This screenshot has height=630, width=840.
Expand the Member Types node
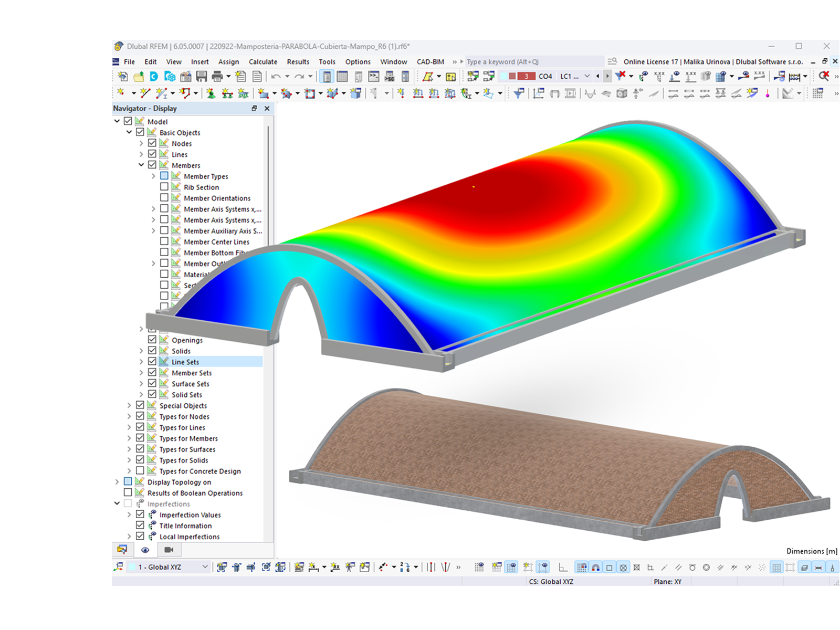click(x=153, y=176)
